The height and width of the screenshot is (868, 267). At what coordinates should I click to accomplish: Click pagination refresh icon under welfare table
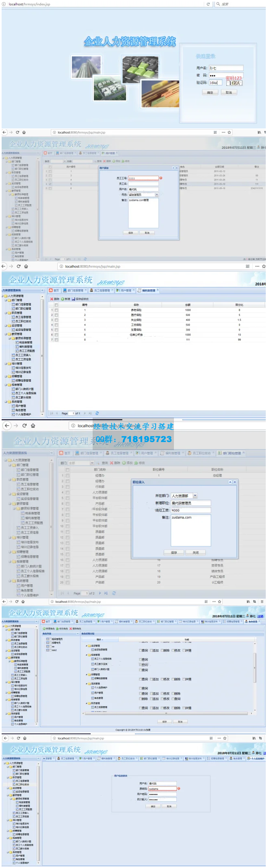[x=97, y=413]
